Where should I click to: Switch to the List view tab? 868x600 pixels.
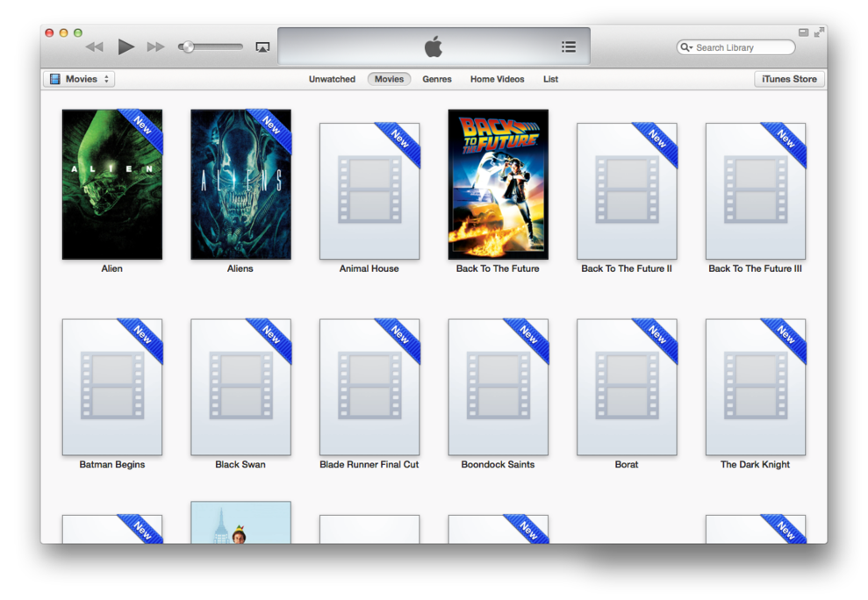point(550,79)
